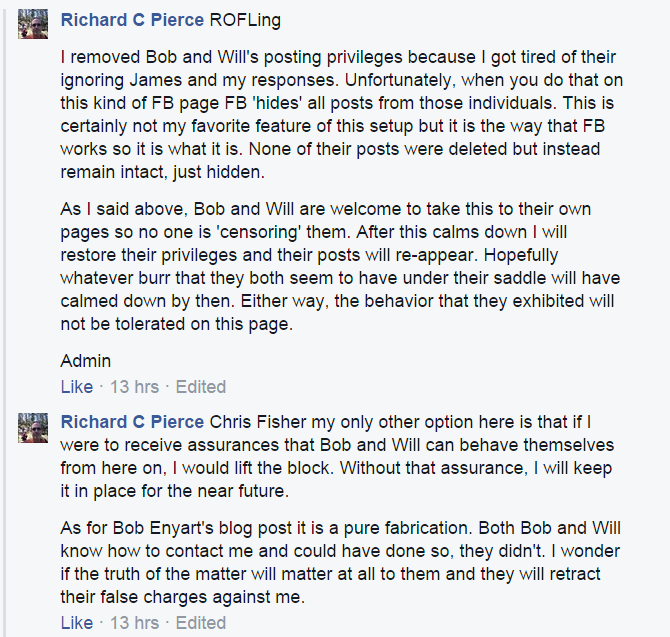Click the paragraph beginning 'As I said above'
Image resolution: width=670 pixels, height=637 pixels.
click(338, 268)
